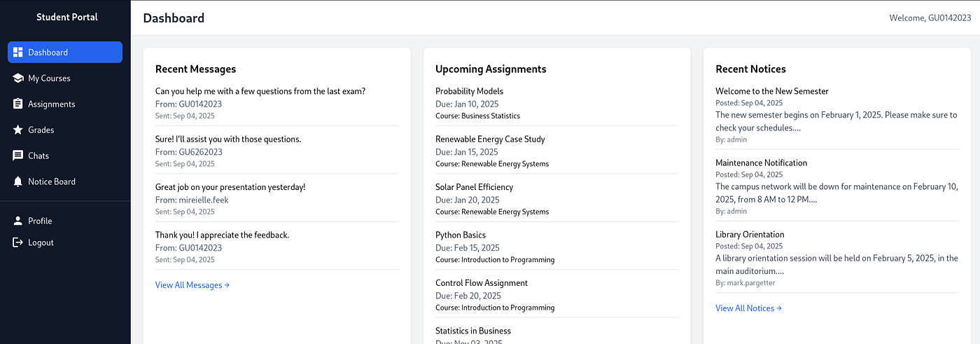Open the View All Notices link
Image resolution: width=980 pixels, height=344 pixels.
(x=748, y=308)
